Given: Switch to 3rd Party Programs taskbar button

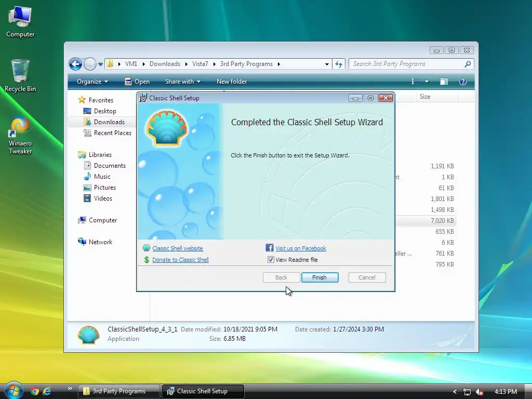Looking at the screenshot, I should (119, 391).
